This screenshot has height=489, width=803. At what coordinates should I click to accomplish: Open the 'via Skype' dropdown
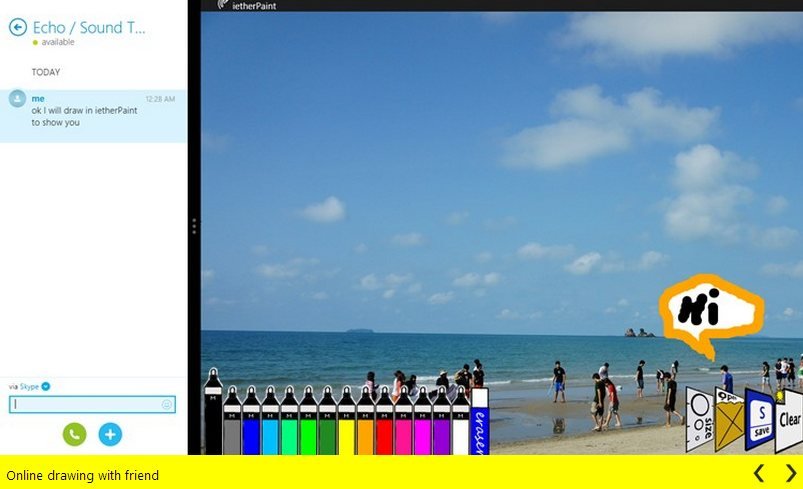pos(46,387)
